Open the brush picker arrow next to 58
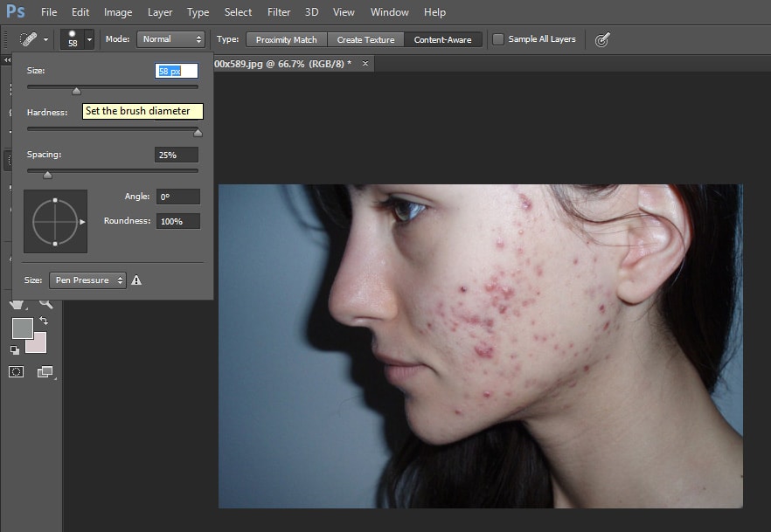This screenshot has height=532, width=771. (x=89, y=39)
